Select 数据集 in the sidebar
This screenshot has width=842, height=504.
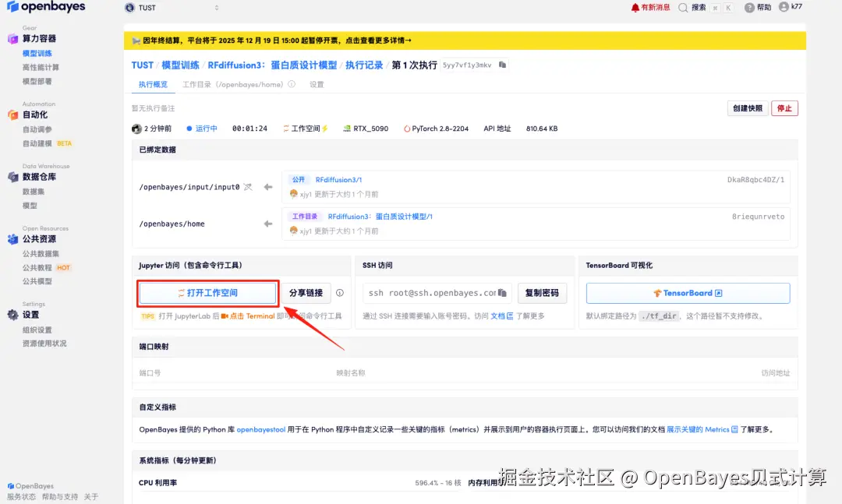click(x=34, y=192)
